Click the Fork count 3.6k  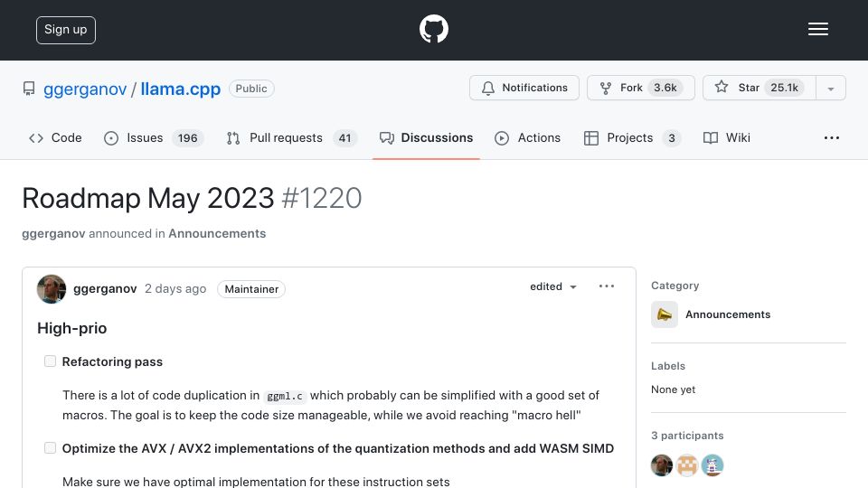click(665, 88)
